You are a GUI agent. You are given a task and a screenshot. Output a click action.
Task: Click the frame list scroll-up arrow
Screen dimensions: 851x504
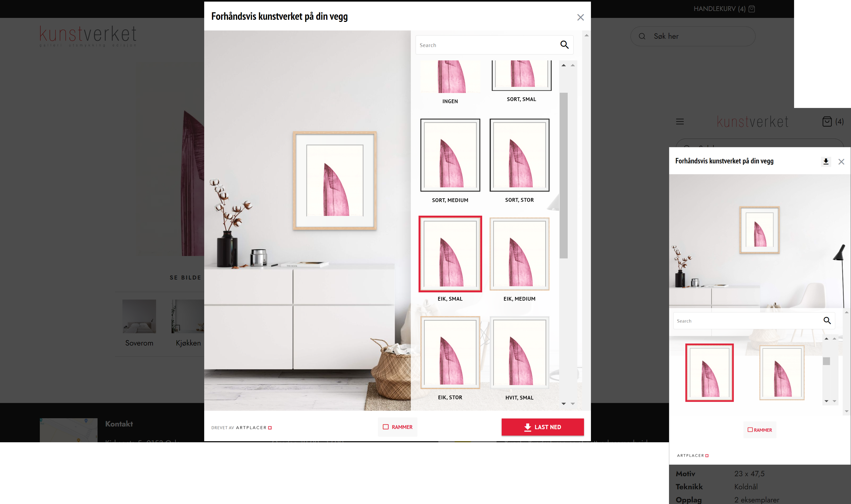(x=563, y=65)
